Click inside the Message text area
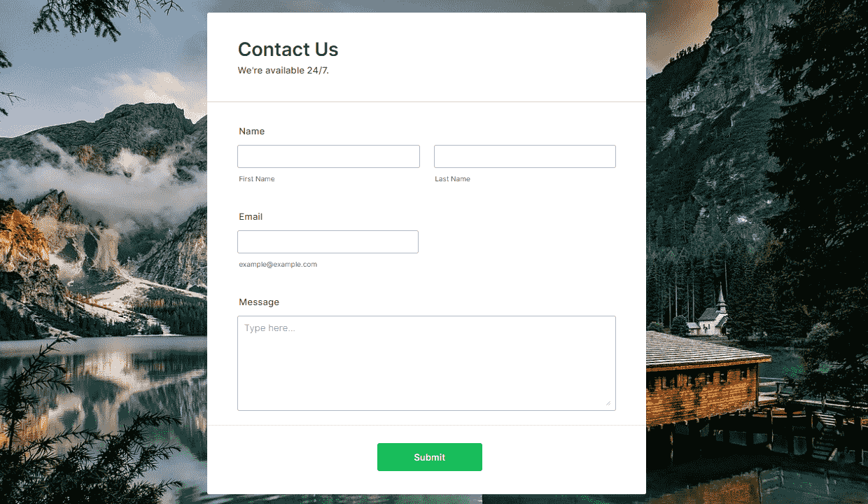Image resolution: width=868 pixels, height=504 pixels. click(426, 363)
